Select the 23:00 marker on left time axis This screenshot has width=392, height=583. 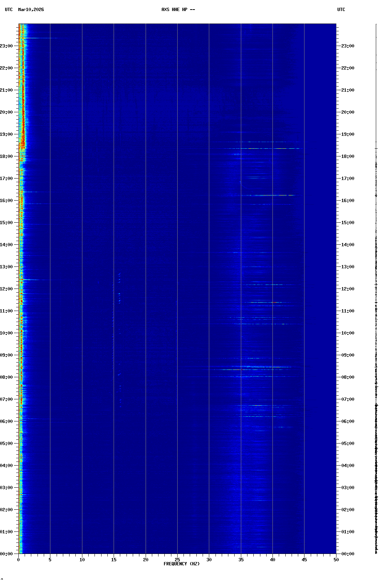coord(7,46)
